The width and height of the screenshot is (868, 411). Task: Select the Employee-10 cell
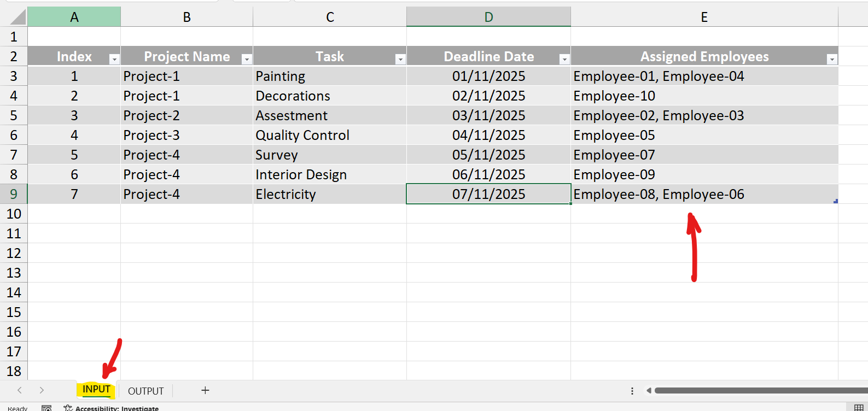click(704, 96)
